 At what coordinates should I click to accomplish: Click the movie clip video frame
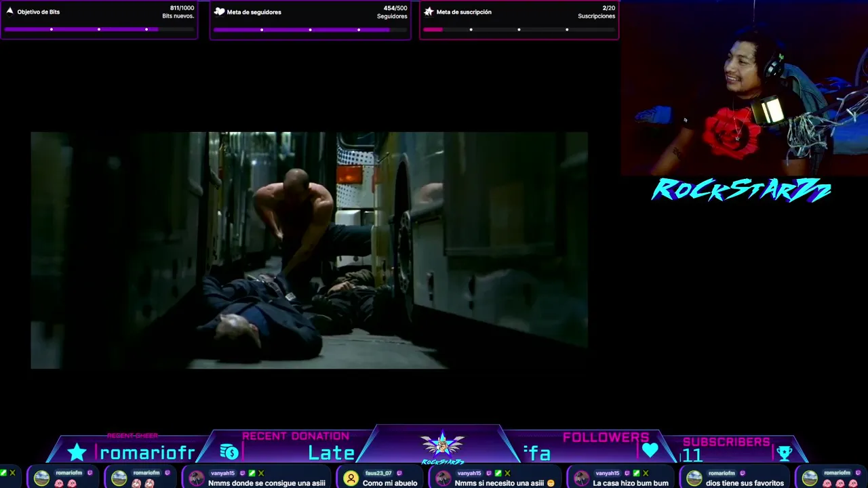[x=309, y=250]
